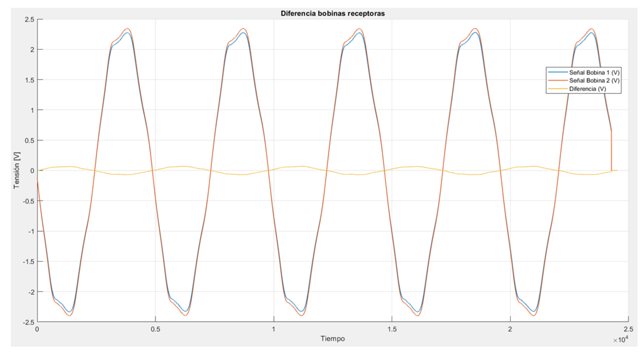
Task: Click the x-axis tick label 1
Action: click(274, 329)
